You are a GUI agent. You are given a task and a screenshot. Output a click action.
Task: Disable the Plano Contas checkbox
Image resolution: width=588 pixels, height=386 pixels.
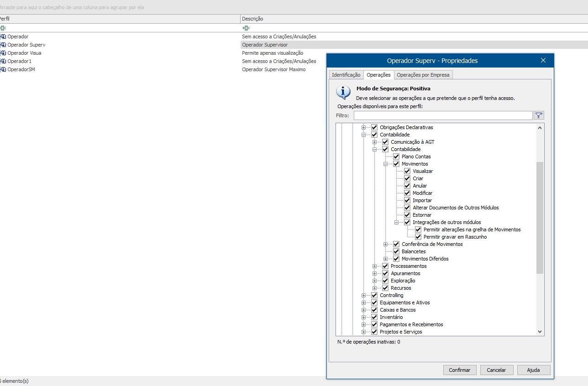coord(396,156)
